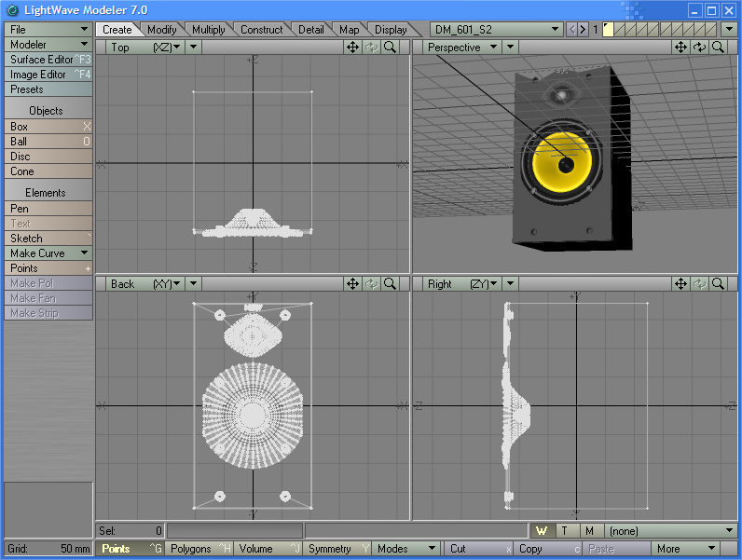The image size is (742, 560).
Task: Click the zoom magnifier in the Top viewport
Action: click(x=390, y=48)
